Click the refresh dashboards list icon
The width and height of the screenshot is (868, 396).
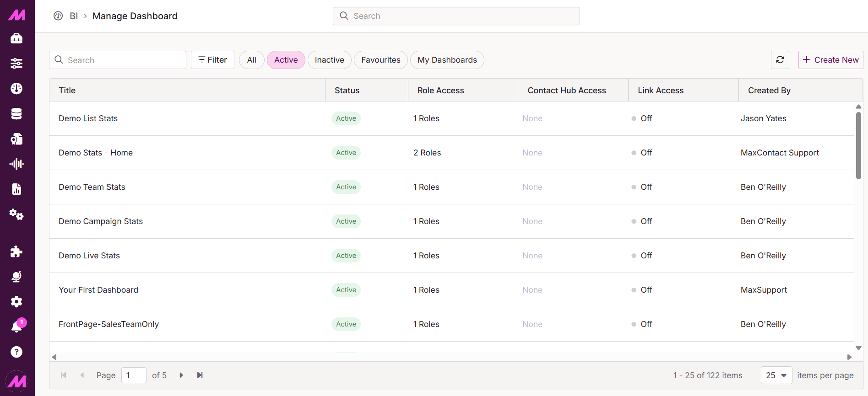[780, 60]
